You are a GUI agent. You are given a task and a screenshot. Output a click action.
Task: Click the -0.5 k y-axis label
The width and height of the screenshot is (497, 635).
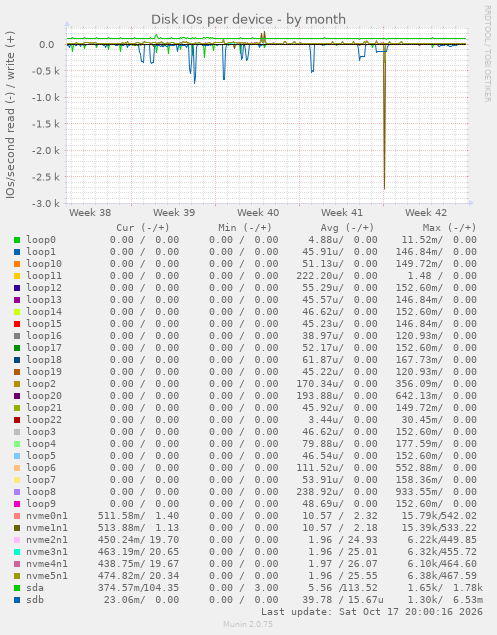pos(46,71)
